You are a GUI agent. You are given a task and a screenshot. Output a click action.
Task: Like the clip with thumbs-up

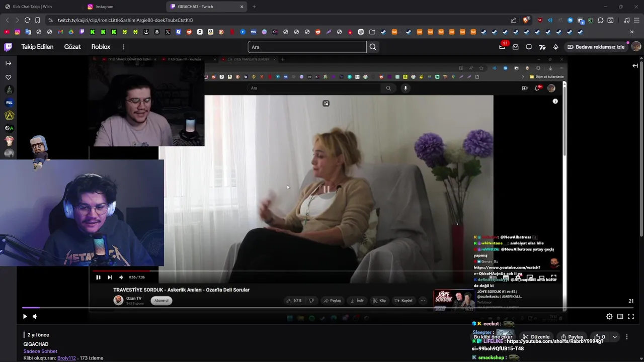click(x=600, y=337)
